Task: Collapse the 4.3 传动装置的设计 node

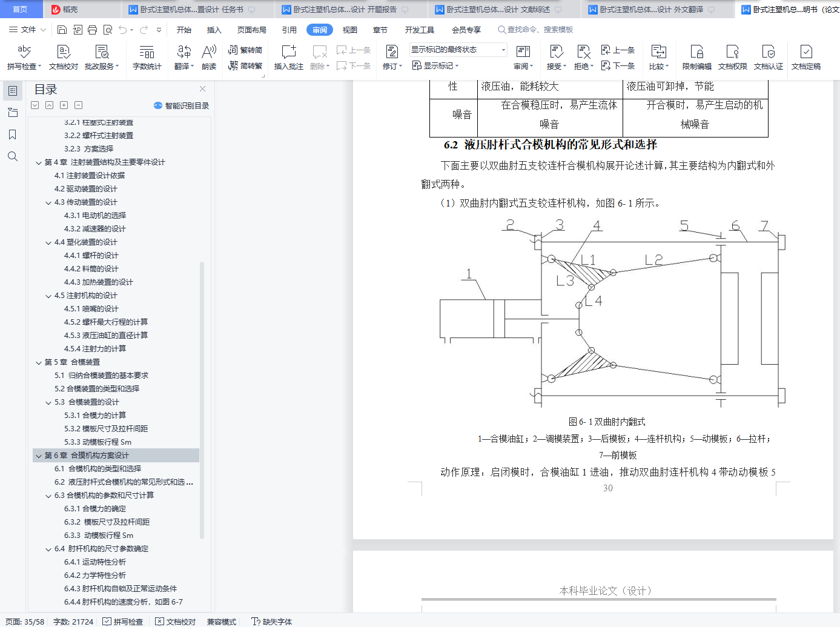Action: pos(48,202)
